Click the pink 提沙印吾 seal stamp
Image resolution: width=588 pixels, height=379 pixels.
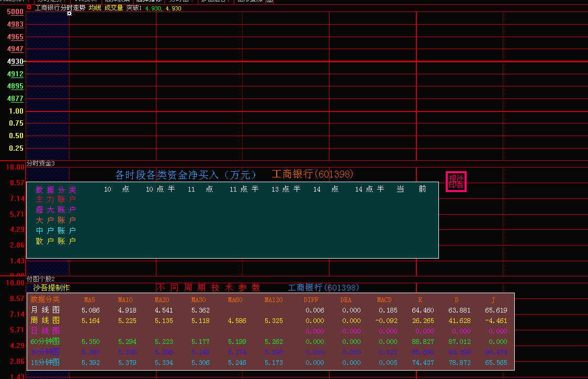tap(456, 182)
